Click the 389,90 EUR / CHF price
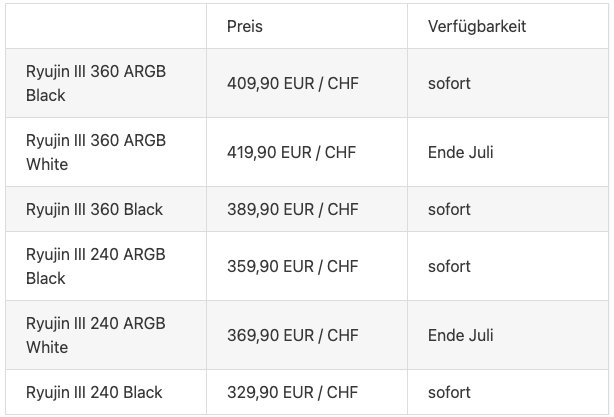Viewport: 614px width, 417px height. pos(293,209)
